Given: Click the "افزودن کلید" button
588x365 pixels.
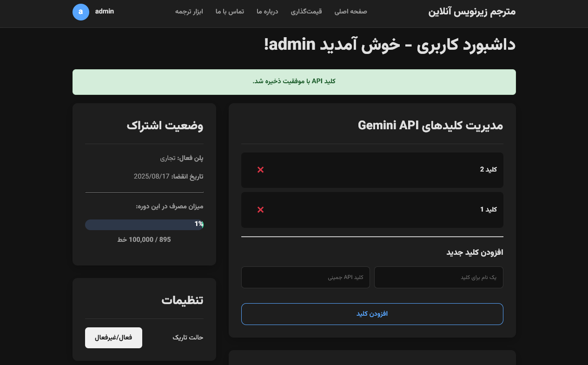Looking at the screenshot, I should [372, 314].
